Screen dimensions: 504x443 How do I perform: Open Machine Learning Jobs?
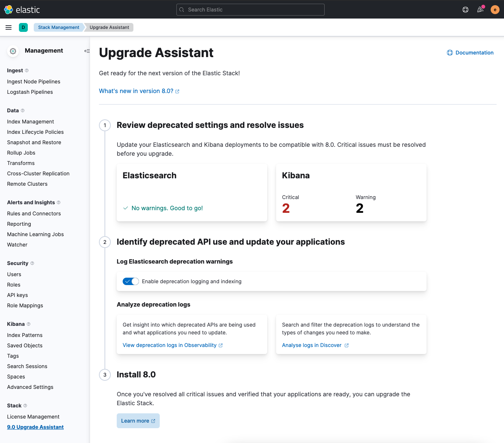coord(35,234)
